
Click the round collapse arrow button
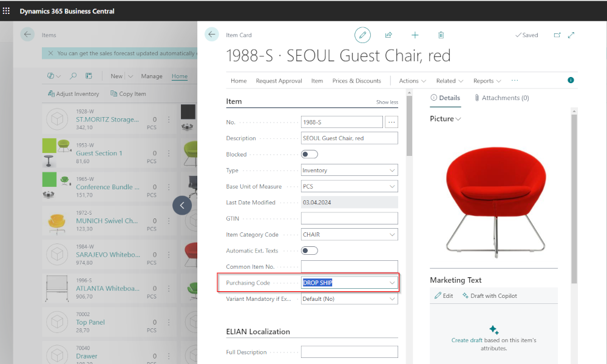click(182, 206)
